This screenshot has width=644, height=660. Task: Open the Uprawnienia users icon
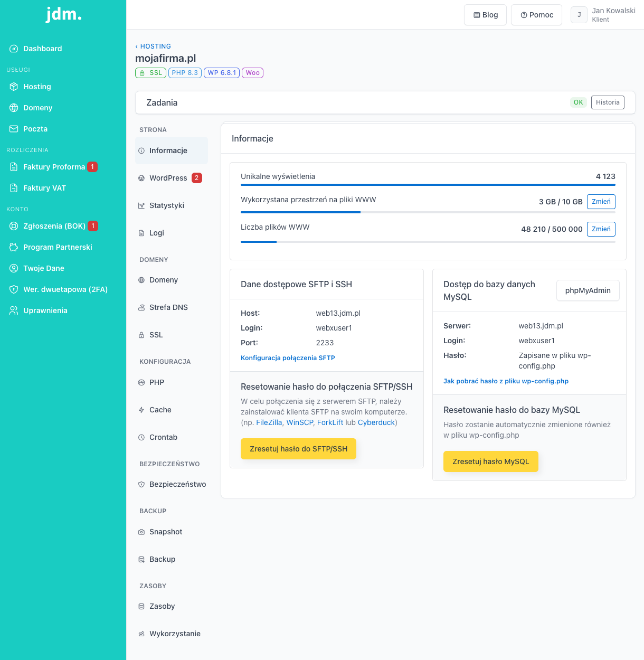point(14,310)
